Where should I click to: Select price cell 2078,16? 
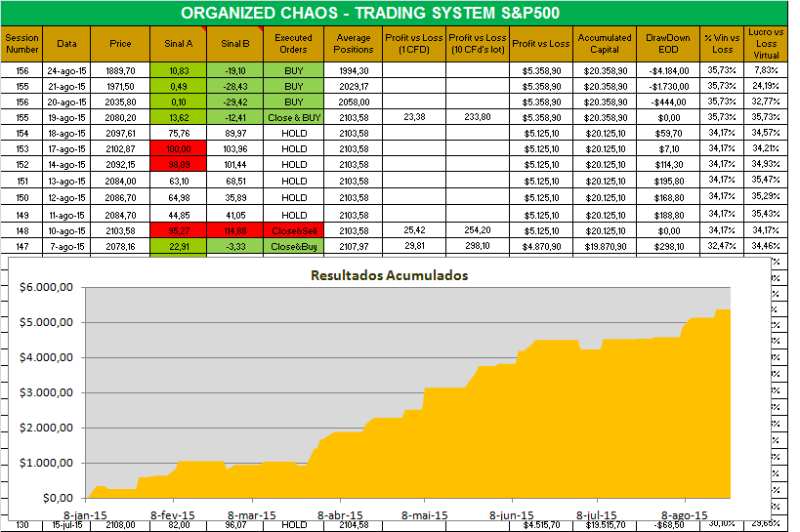(120, 246)
